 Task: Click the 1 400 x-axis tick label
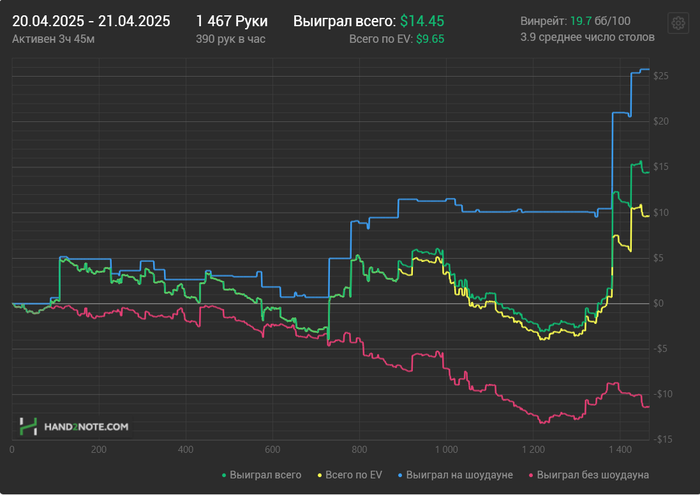point(621,449)
